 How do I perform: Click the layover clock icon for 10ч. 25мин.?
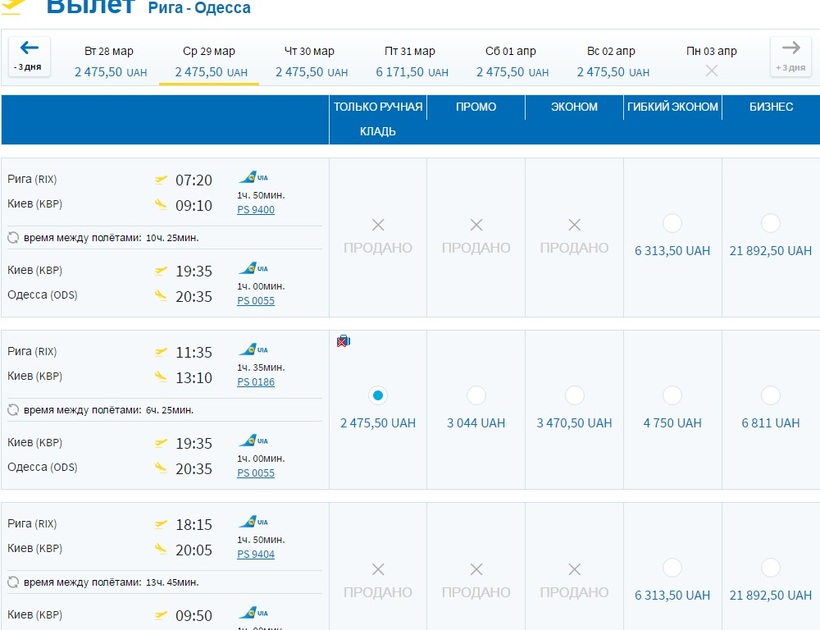point(13,238)
